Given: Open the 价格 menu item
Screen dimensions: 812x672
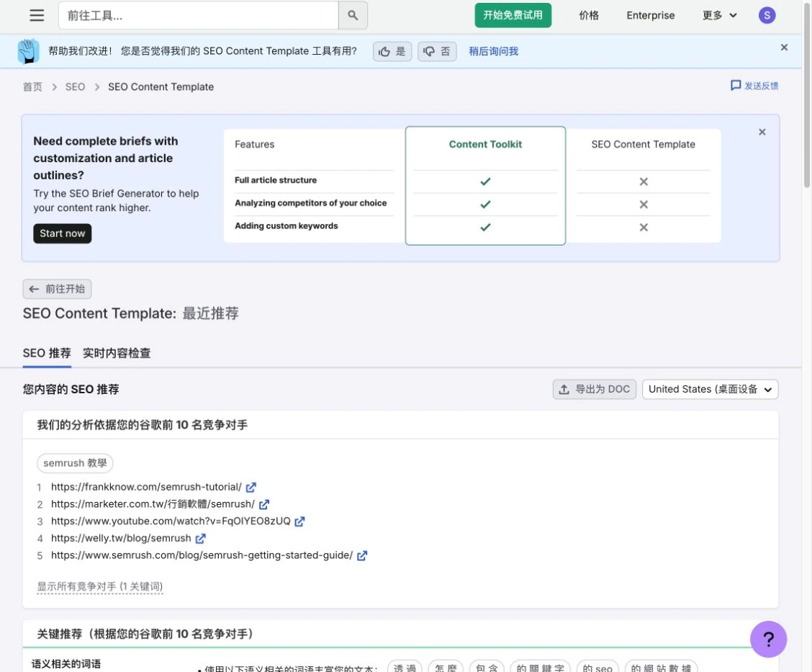Looking at the screenshot, I should coord(589,16).
